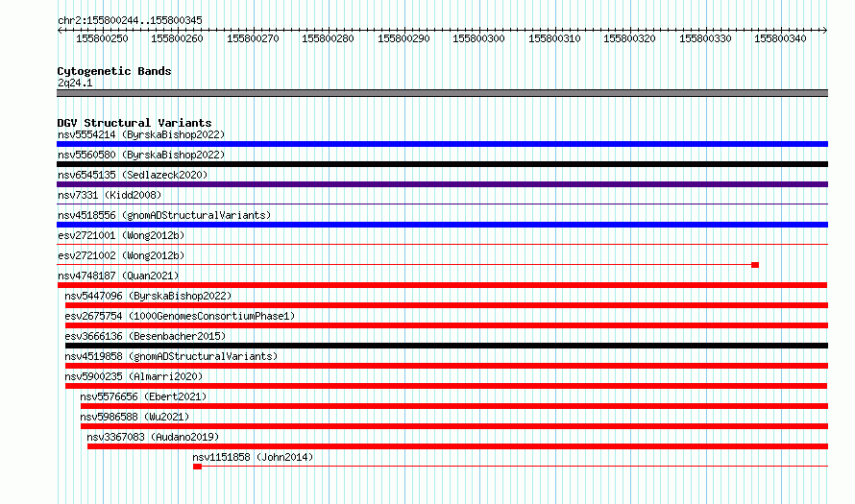
Task: Click ruler position 155800290
Action: point(404,38)
